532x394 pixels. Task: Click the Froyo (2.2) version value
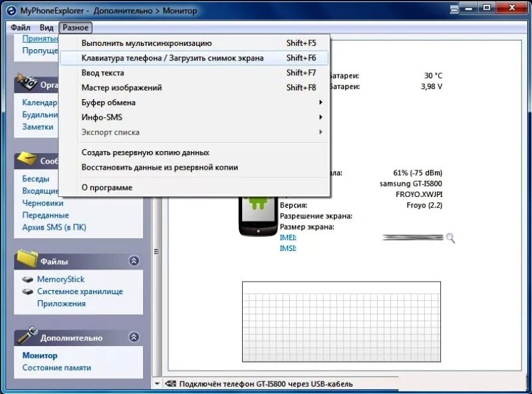424,205
